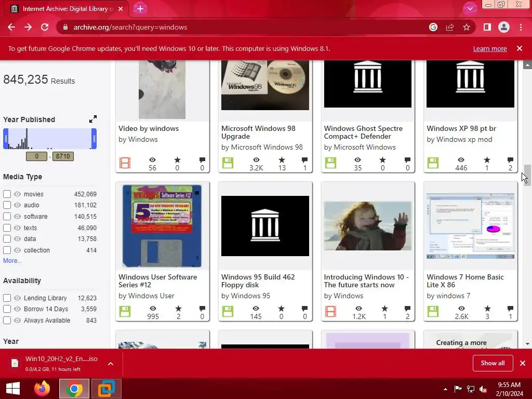The height and width of the screenshot is (399, 532).
Task: Toggle the eye icon for texts
Action: (x=17, y=228)
